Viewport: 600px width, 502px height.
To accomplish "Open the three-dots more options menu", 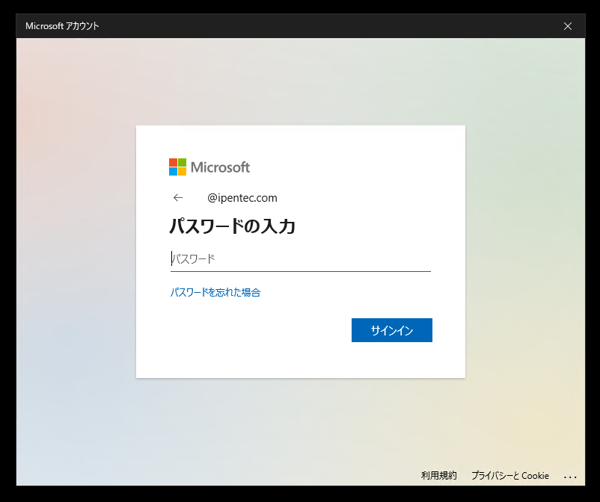I will click(570, 477).
